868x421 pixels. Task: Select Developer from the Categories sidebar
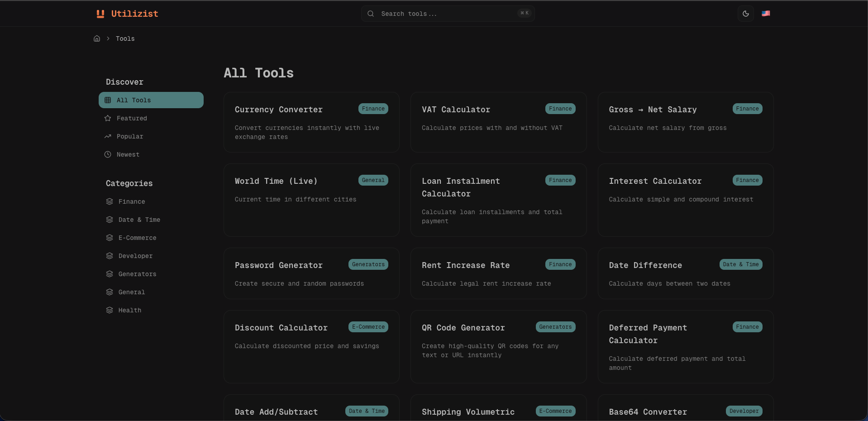[x=135, y=256]
